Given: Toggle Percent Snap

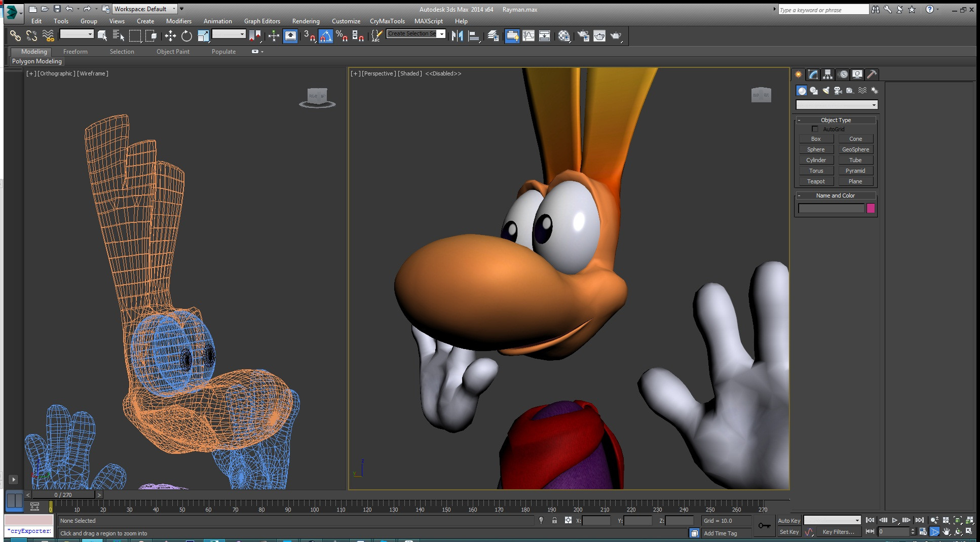Looking at the screenshot, I should [342, 35].
